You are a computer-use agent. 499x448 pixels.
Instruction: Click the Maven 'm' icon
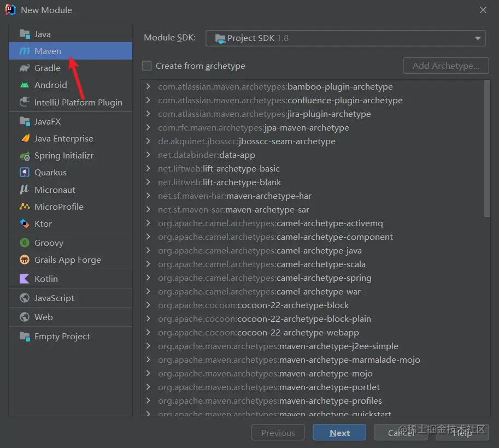click(25, 51)
